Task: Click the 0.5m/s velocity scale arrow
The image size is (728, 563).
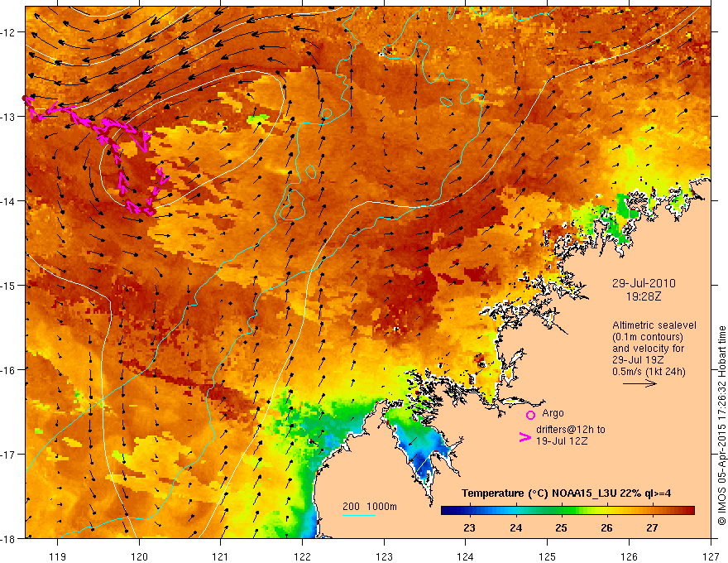Action: 639,383
